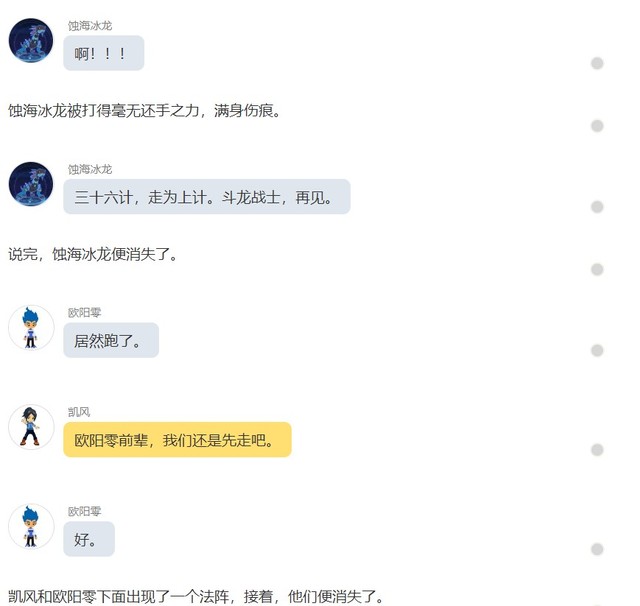Click 欧阳零 avatar beside 居然跑了 message
This screenshot has height=606, width=640.
tap(31, 328)
